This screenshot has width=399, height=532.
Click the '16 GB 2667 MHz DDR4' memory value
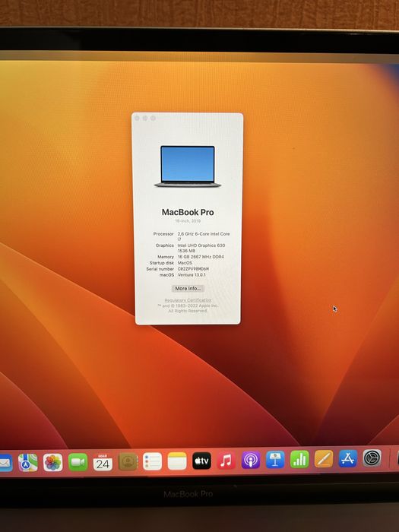click(x=201, y=257)
